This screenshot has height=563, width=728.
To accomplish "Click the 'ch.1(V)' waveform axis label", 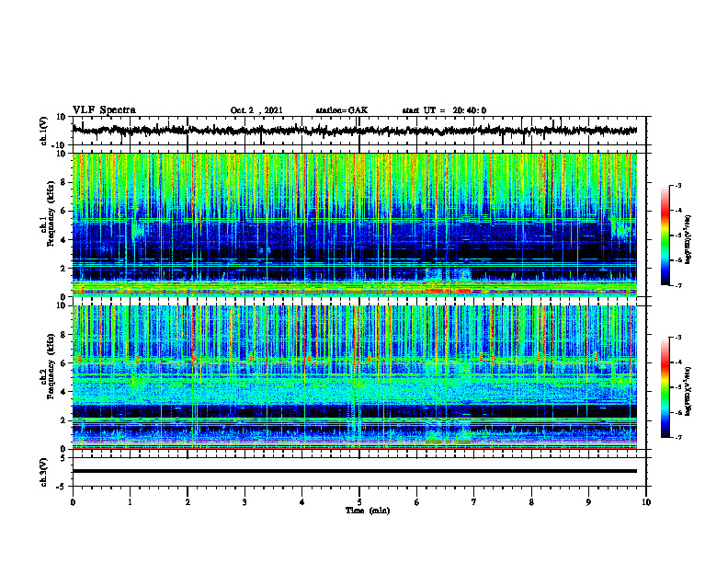I will coord(44,131).
